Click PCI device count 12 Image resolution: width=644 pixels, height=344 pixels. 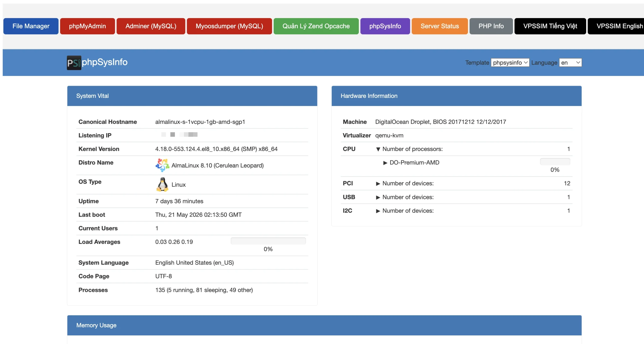point(567,183)
